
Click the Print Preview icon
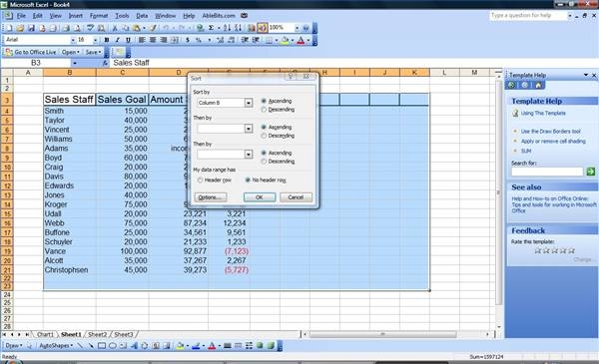[77, 28]
